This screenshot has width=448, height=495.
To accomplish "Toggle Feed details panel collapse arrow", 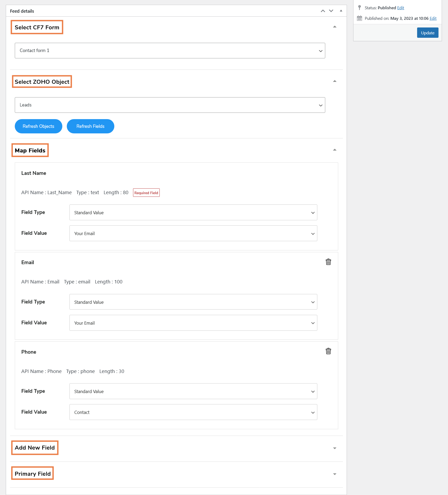I will click(x=341, y=11).
